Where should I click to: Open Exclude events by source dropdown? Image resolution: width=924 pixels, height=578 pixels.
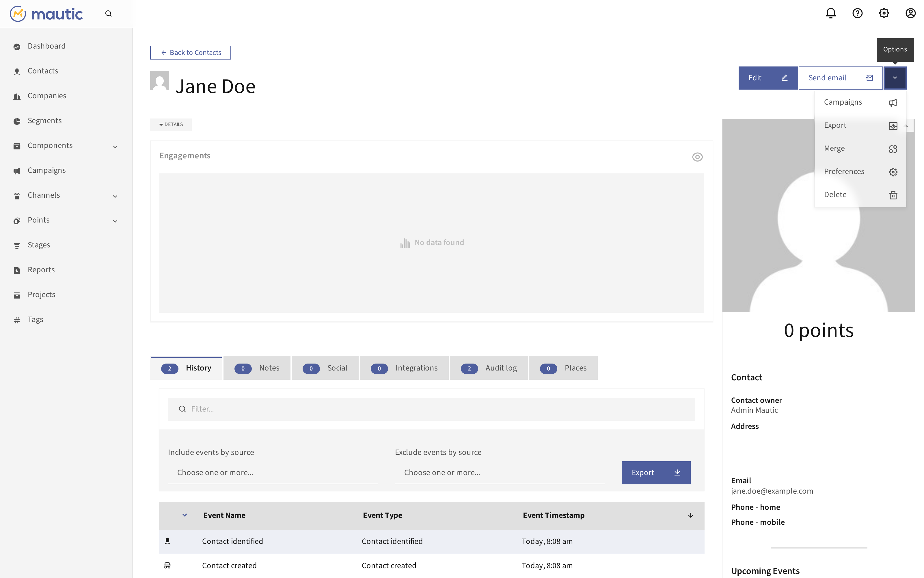click(500, 473)
